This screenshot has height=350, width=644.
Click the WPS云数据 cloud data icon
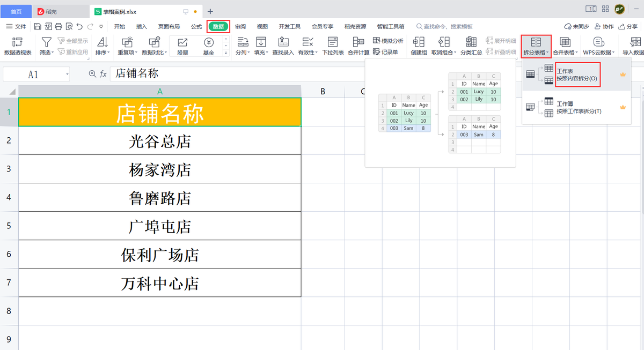(598, 42)
